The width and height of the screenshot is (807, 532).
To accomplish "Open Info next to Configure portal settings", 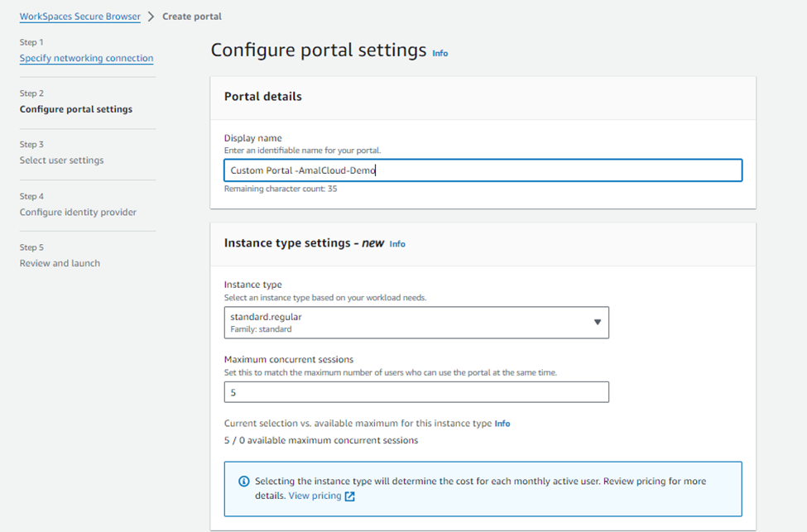I will (440, 54).
